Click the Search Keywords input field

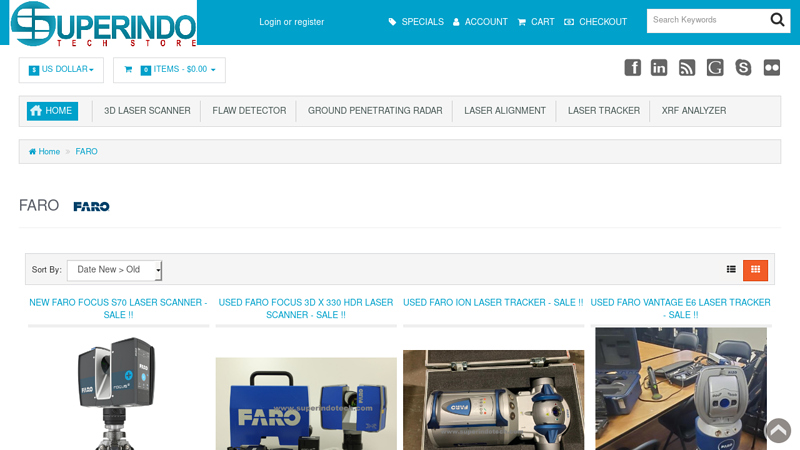707,20
